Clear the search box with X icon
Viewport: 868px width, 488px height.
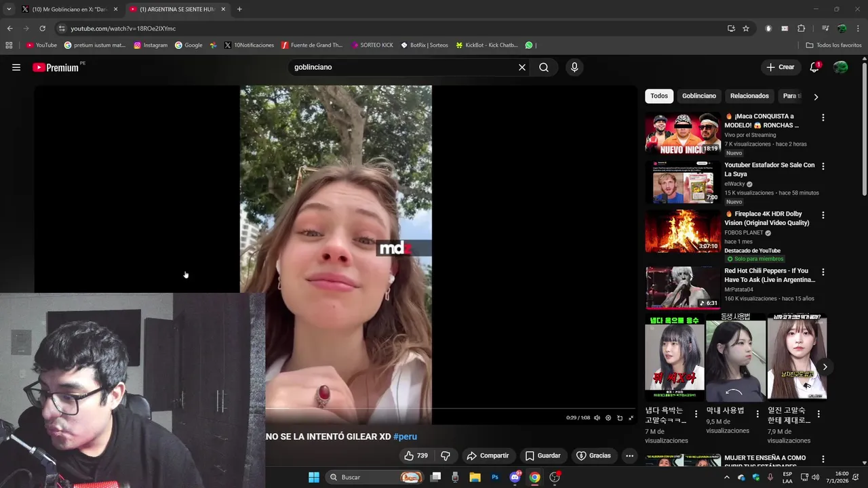tap(522, 67)
